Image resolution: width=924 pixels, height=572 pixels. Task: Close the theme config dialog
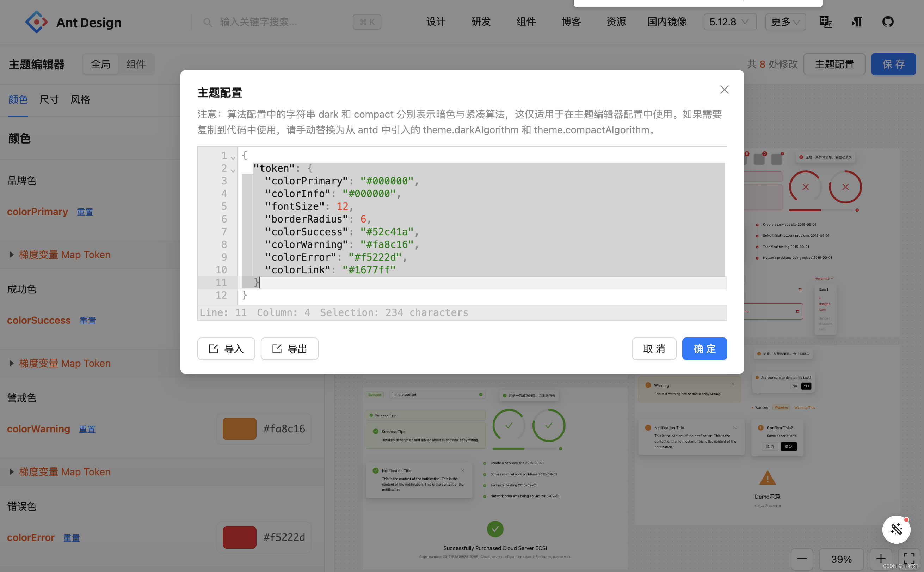[x=724, y=90]
